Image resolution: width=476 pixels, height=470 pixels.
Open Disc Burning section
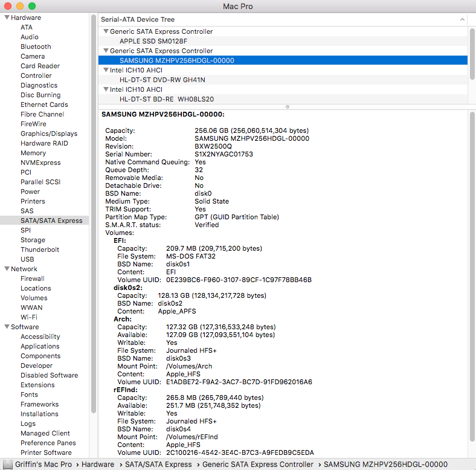(40, 95)
